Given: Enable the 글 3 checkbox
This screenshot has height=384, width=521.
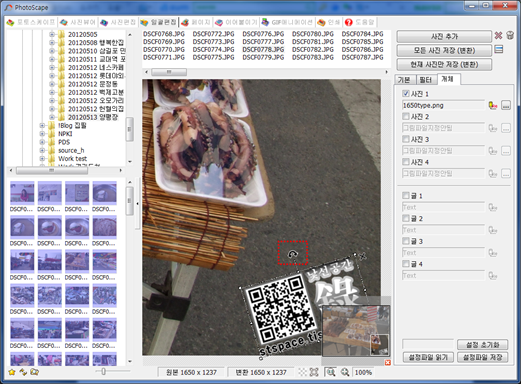Looking at the screenshot, I should click(406, 241).
